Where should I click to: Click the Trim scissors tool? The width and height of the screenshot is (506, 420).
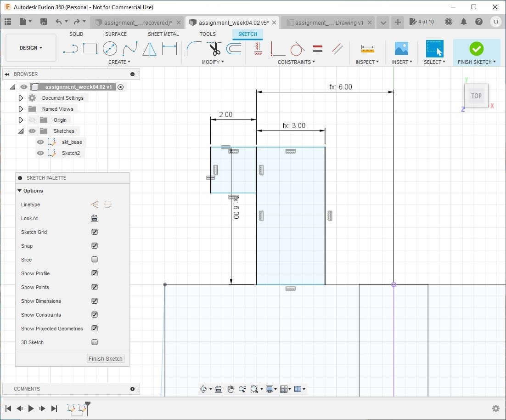(x=215, y=48)
